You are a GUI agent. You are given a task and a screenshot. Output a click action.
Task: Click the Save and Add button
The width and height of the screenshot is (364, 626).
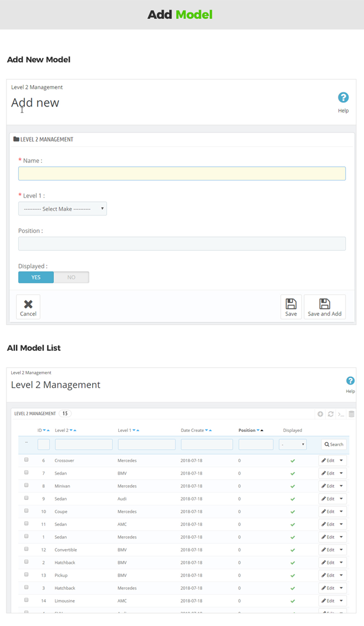point(324,307)
